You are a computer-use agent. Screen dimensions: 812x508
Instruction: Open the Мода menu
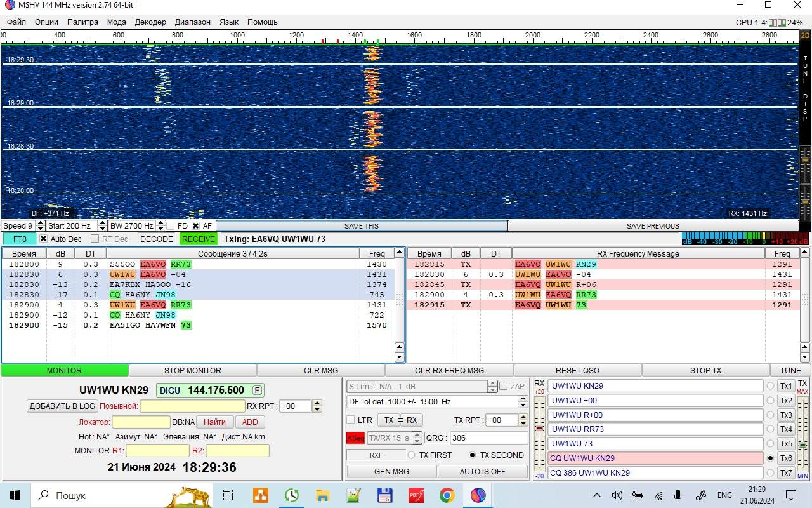[x=116, y=22]
